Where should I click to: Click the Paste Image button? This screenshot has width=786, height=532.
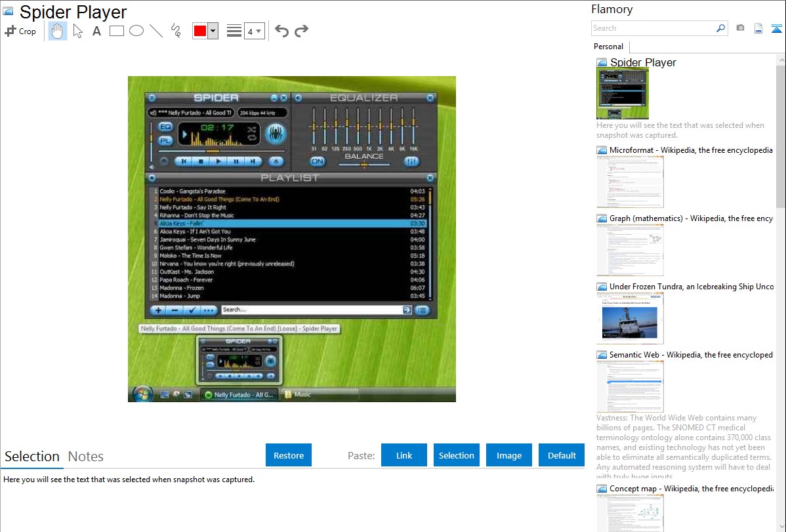point(508,455)
